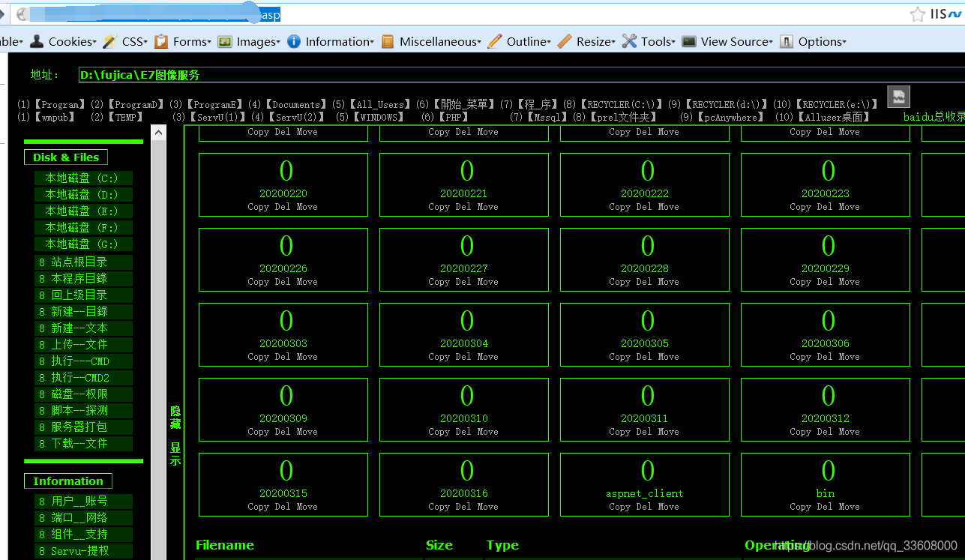Click the bookmark star in address bar
Viewport: 965px width, 560px height.
(918, 14)
